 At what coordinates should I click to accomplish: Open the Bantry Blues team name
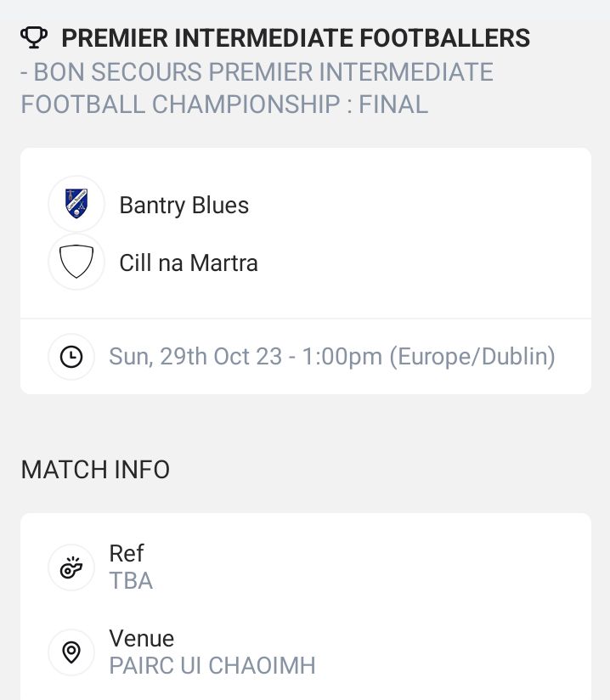point(184,206)
